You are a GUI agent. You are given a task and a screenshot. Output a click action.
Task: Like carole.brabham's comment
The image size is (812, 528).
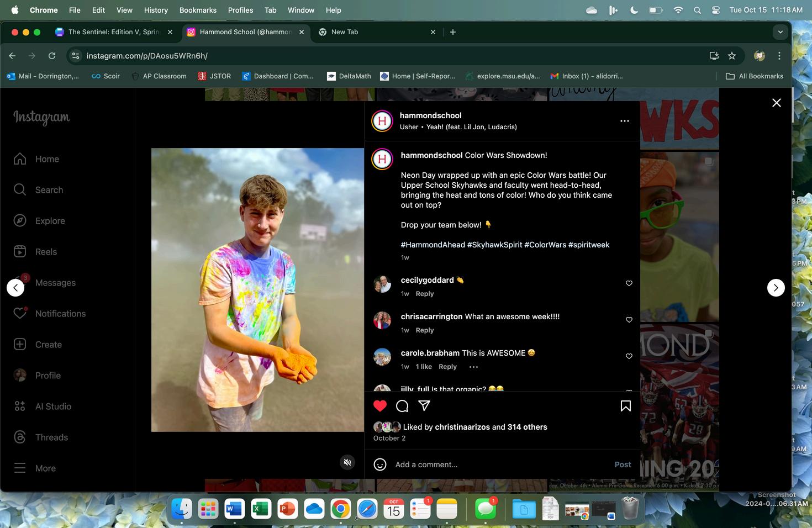629,356
